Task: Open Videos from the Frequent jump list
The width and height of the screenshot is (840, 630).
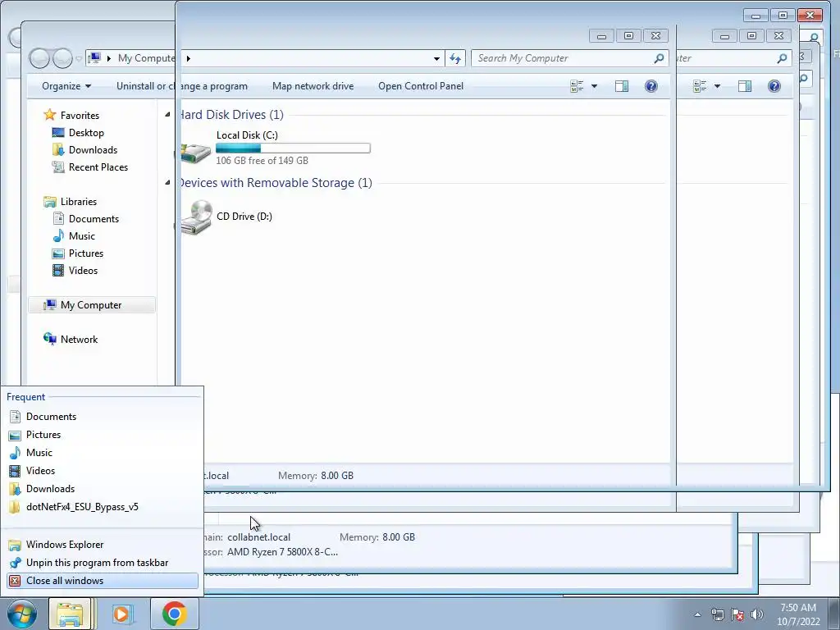Action: pyautogui.click(x=40, y=470)
